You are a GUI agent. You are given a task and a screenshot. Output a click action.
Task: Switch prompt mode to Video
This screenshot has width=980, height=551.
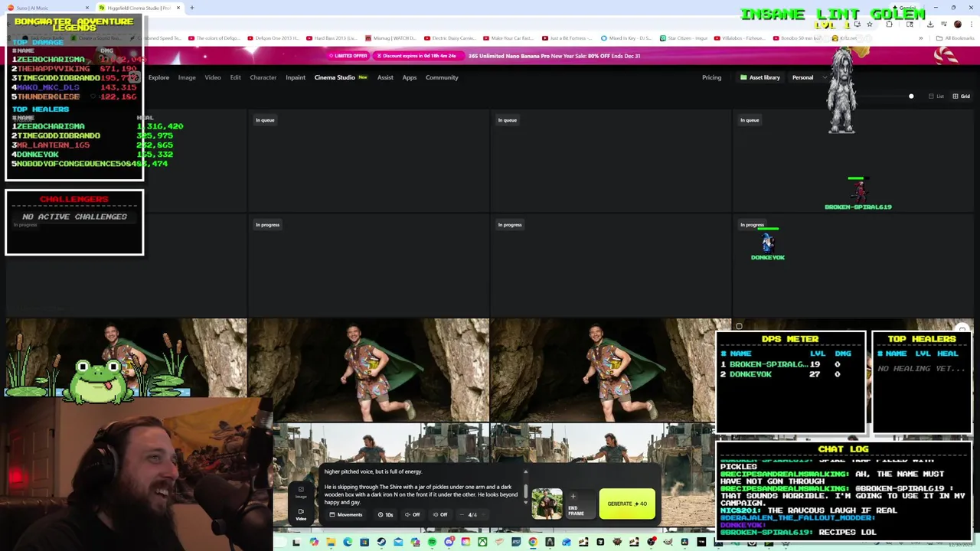301,514
